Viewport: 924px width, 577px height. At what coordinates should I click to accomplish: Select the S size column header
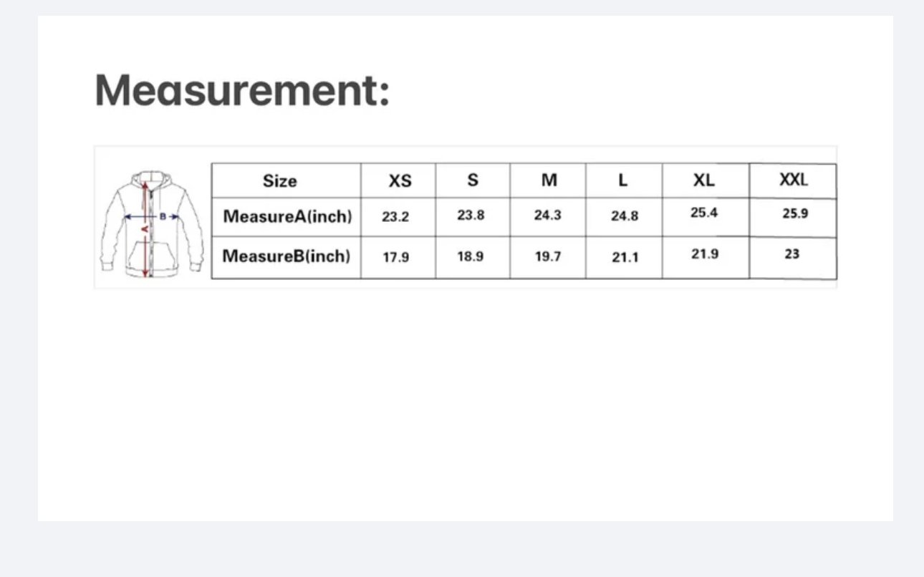473,180
